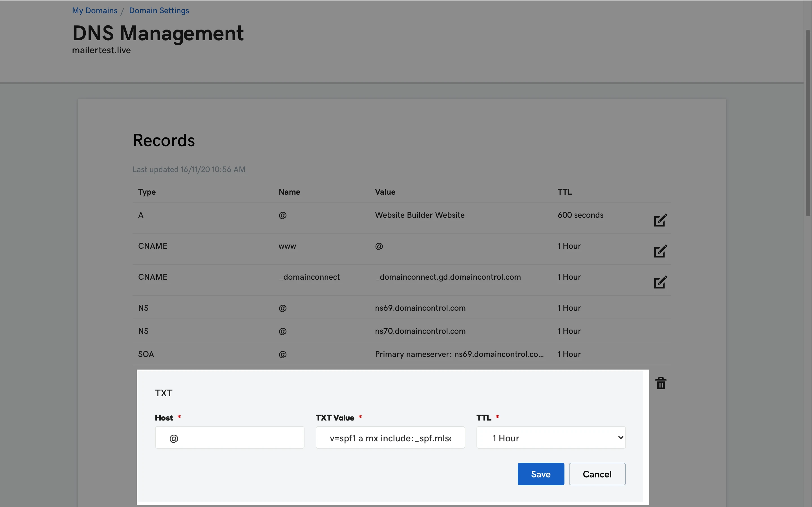Select the SOA Primary nameserver row
Viewport: 812px width, 507px height.
pyautogui.click(x=459, y=354)
